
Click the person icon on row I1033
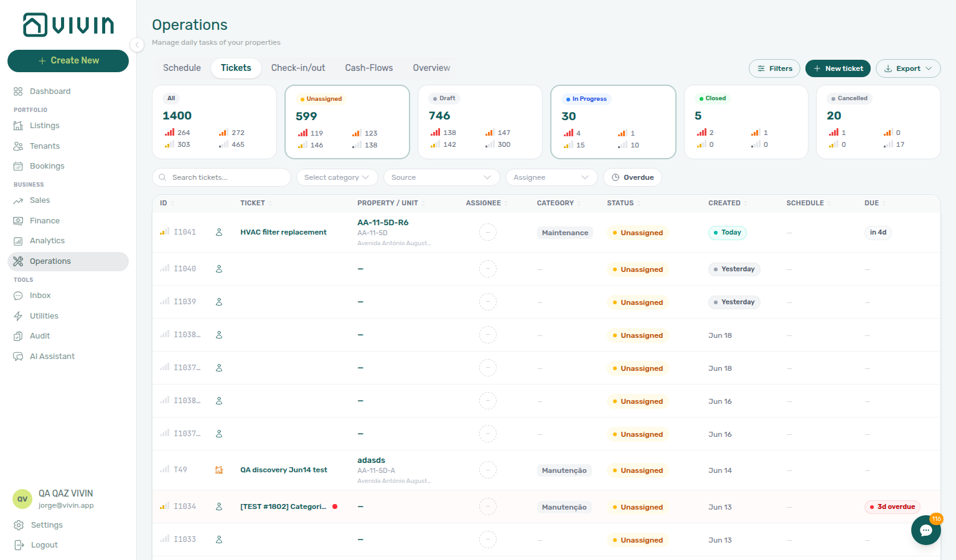click(219, 539)
